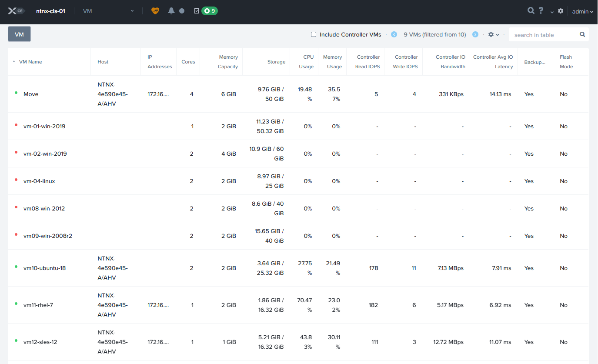This screenshot has width=598, height=364.
Task: Open the tasks clipboard icon
Action: pos(197,11)
